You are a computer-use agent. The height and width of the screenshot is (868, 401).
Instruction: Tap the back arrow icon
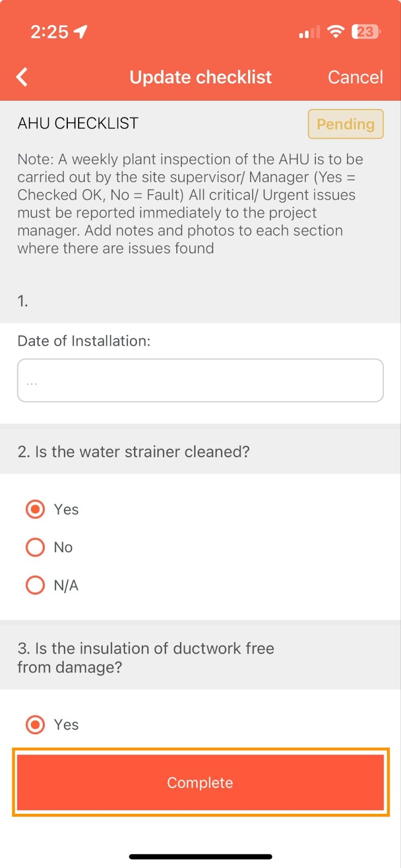[22, 77]
